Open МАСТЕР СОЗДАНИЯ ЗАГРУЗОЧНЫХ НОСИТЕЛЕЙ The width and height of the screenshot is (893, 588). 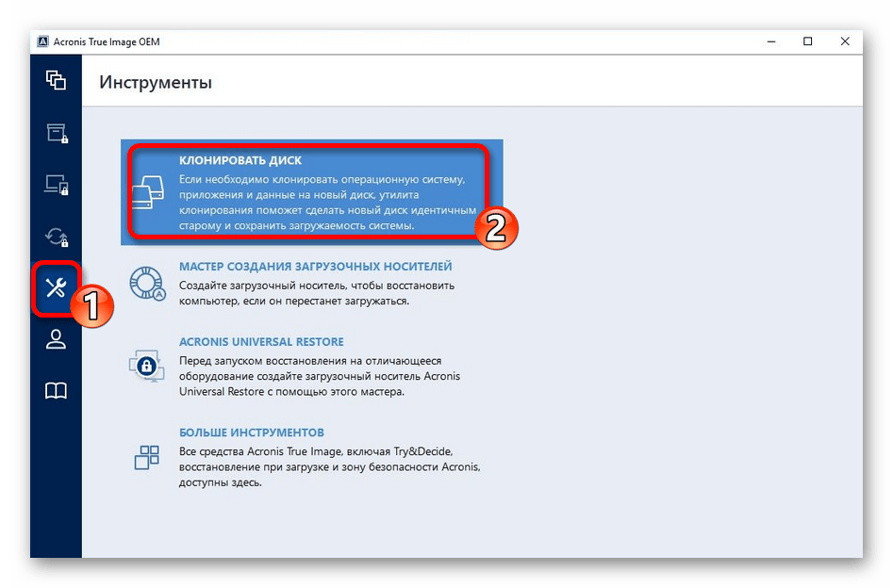316,267
